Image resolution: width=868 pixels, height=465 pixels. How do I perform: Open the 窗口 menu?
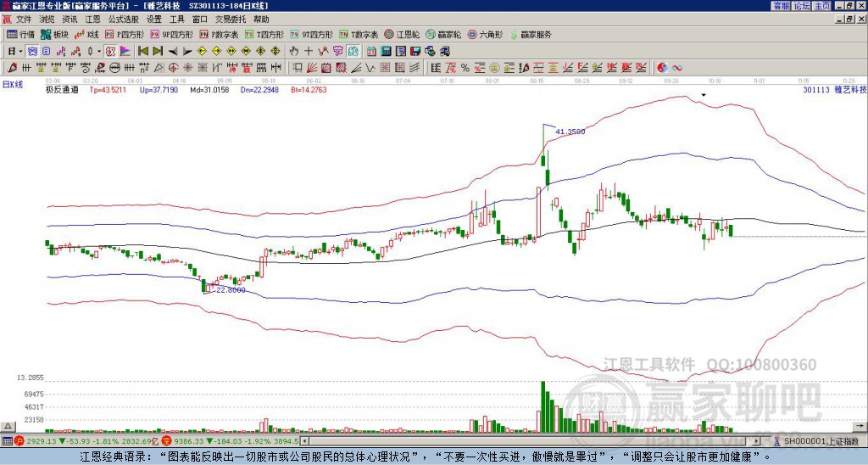pyautogui.click(x=200, y=20)
